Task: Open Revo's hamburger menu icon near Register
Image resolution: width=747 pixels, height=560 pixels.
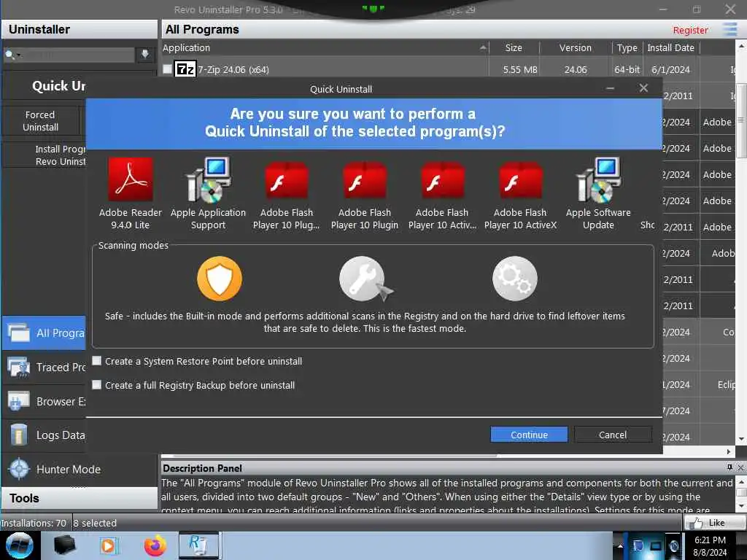Action: click(x=729, y=29)
